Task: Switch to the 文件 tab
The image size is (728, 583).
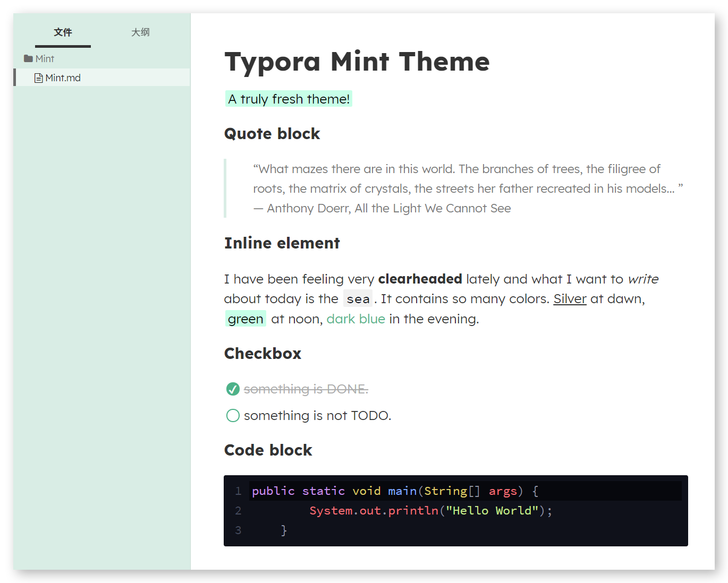Action: 63,32
